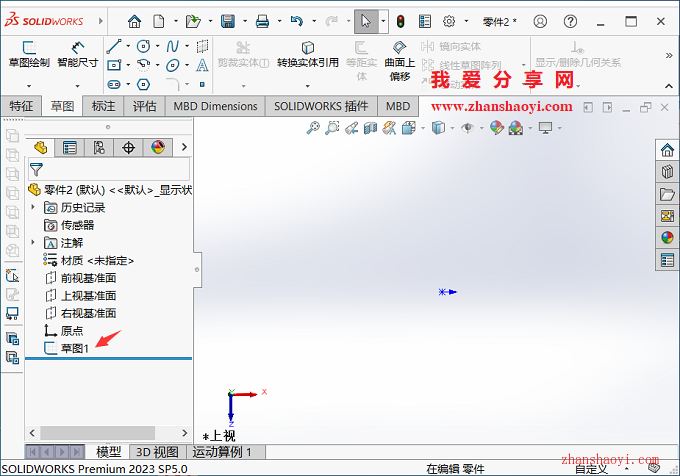Open Edit Appearance color sphere
The image size is (680, 476).
[497, 128]
